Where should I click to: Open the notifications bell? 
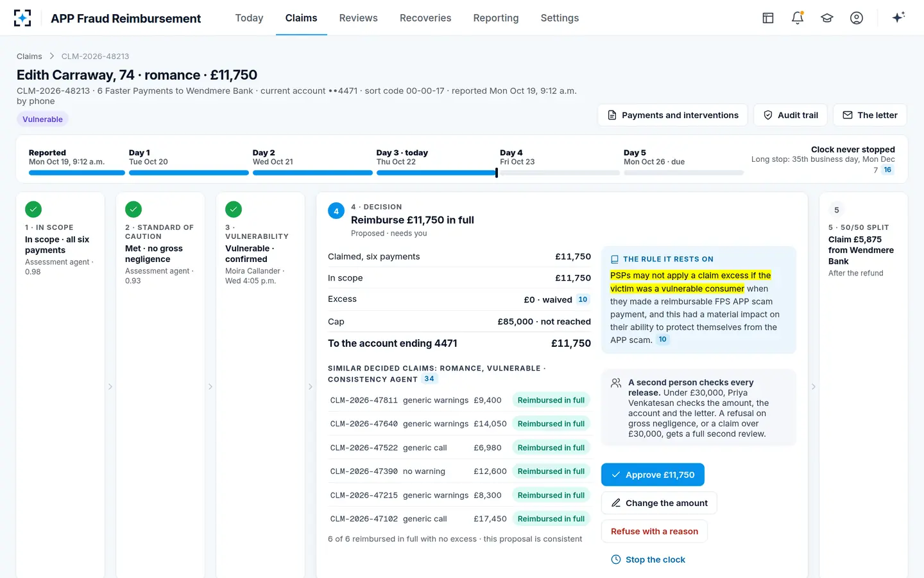click(x=798, y=18)
